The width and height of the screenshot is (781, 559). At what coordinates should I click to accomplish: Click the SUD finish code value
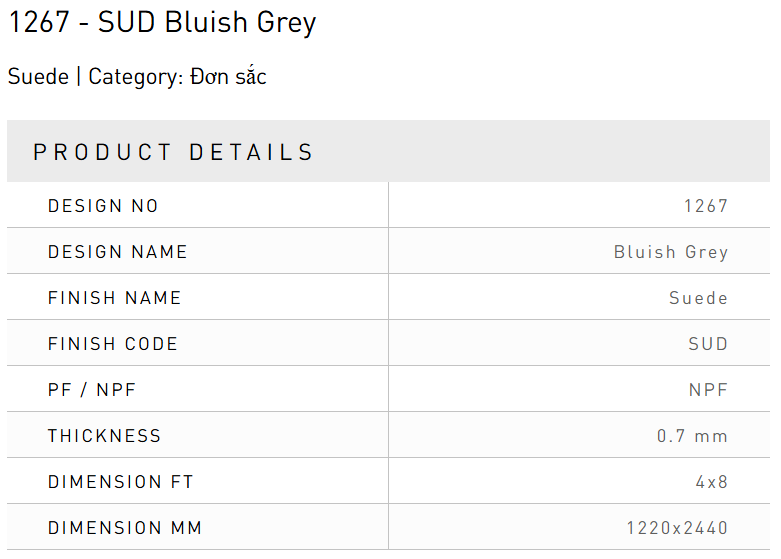708,344
